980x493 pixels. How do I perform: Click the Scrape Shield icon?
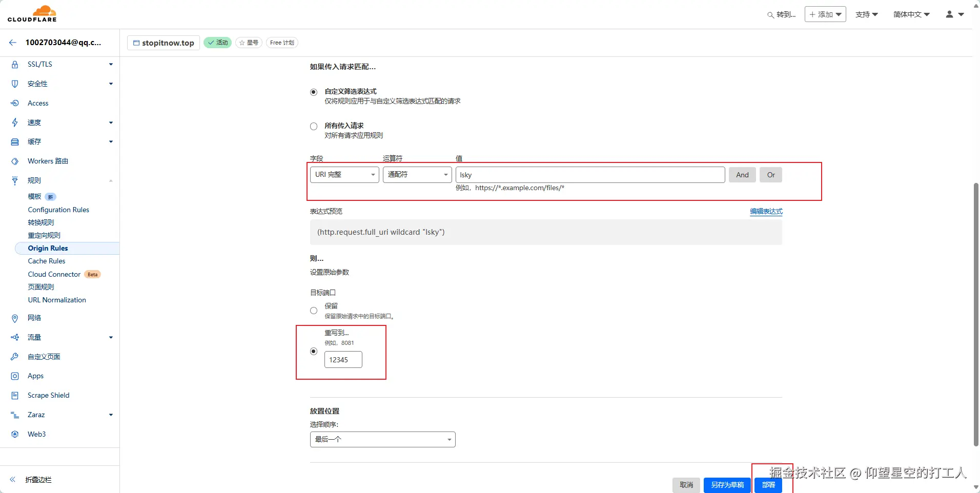15,396
